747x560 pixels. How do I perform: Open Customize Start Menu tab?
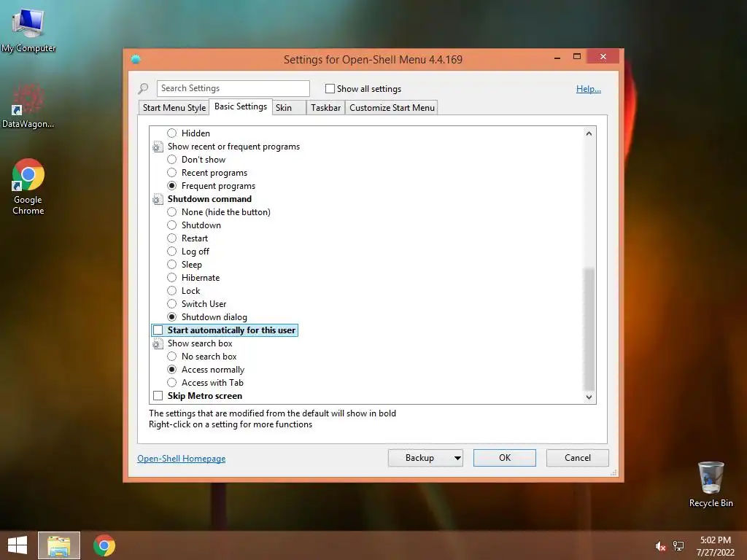point(392,108)
